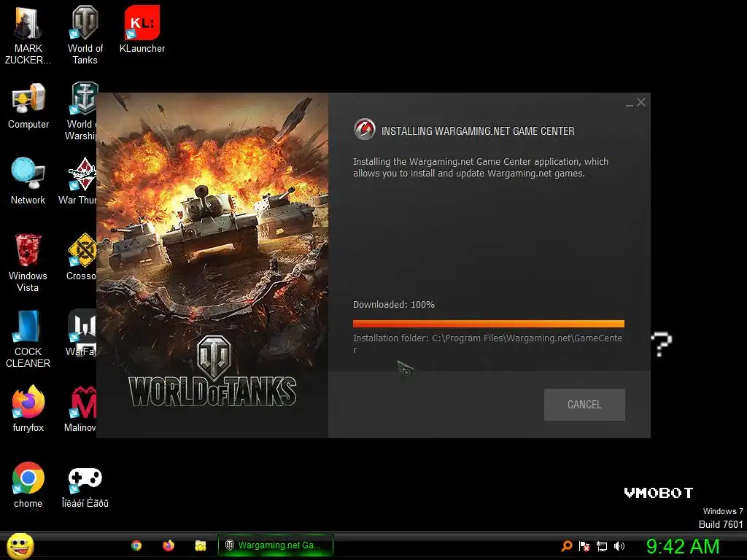
Task: Click the CANCEL button in the installer
Action: tap(584, 404)
